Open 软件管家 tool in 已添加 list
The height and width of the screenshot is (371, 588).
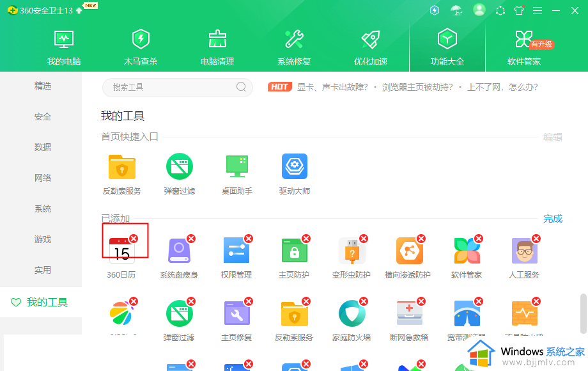pos(467,251)
